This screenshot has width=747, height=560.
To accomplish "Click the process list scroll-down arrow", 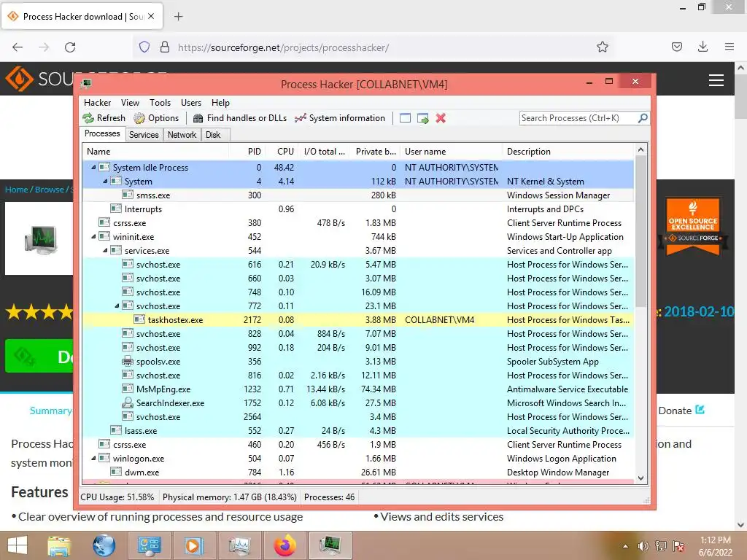I will [x=640, y=478].
